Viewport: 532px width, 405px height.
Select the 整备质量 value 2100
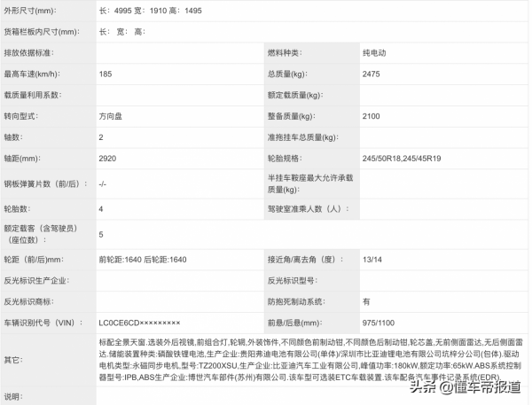[x=372, y=116]
